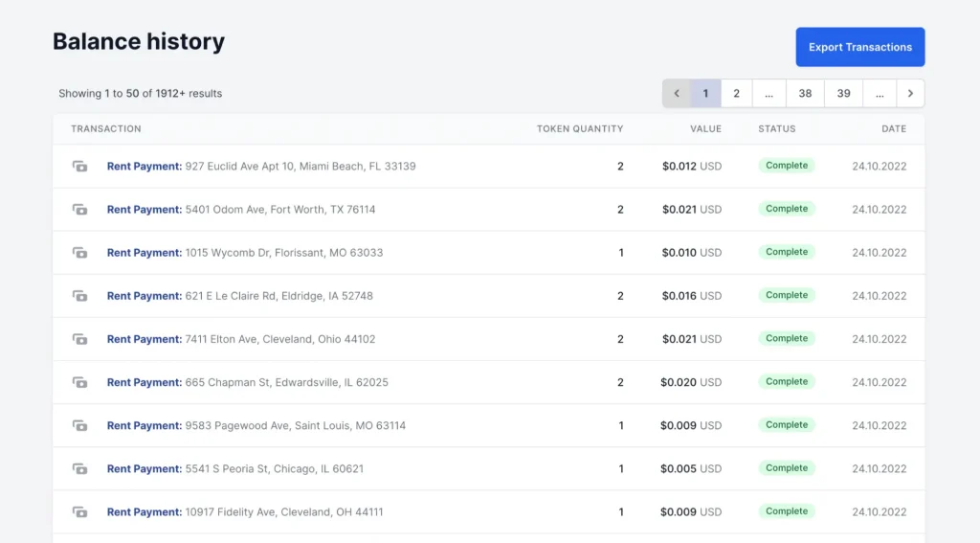Go to previous page with left chevron

coord(677,94)
